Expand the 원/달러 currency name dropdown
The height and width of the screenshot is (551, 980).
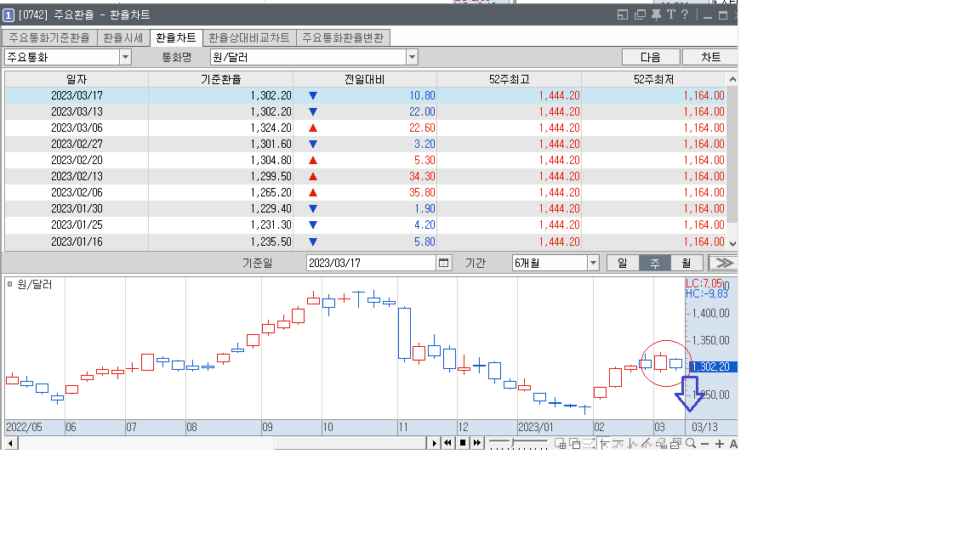[412, 57]
